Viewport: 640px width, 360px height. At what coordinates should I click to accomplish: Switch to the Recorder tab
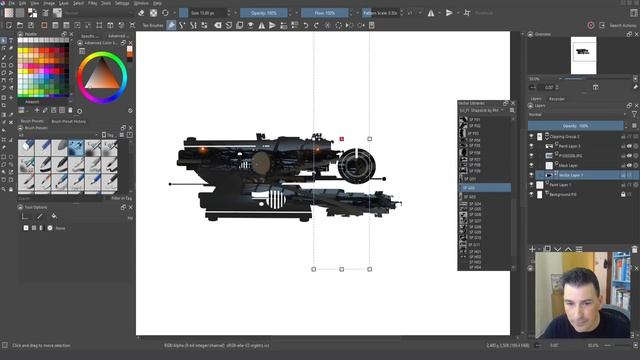tap(557, 99)
